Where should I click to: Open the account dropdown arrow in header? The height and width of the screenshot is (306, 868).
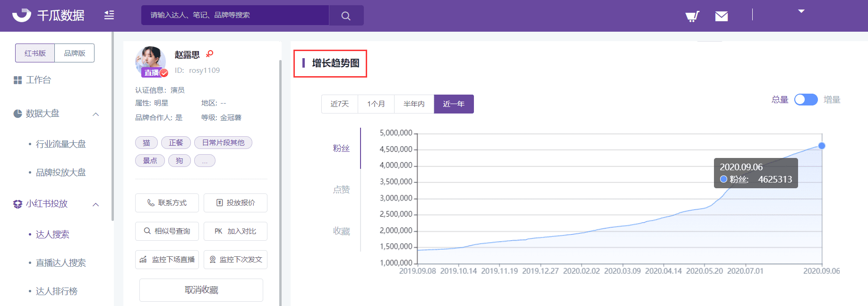tap(801, 11)
